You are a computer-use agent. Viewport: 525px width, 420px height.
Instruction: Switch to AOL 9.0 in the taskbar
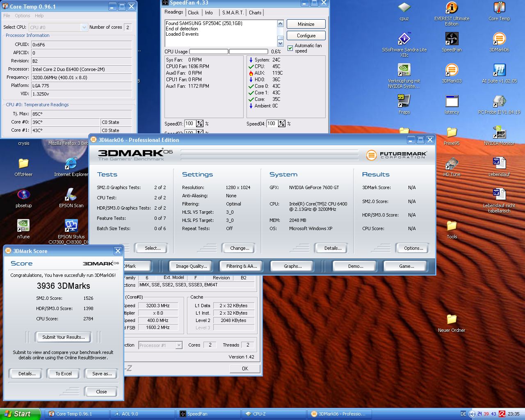142,414
